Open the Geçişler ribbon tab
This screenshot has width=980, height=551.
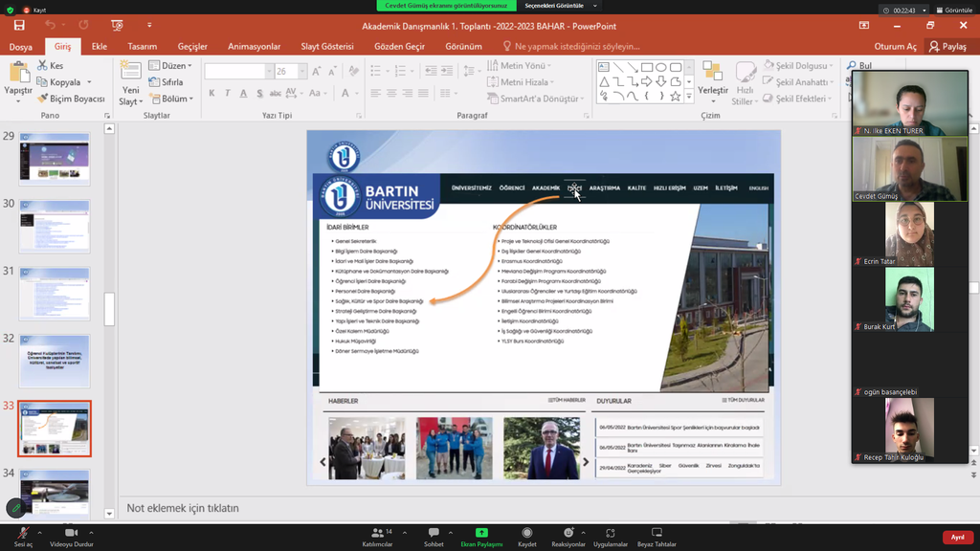point(192,46)
